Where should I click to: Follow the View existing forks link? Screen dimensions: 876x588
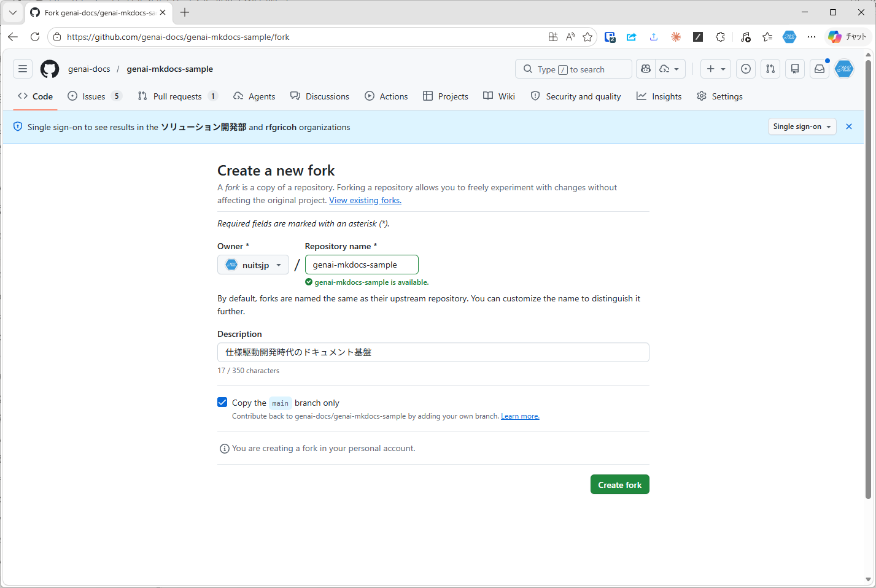pos(365,201)
